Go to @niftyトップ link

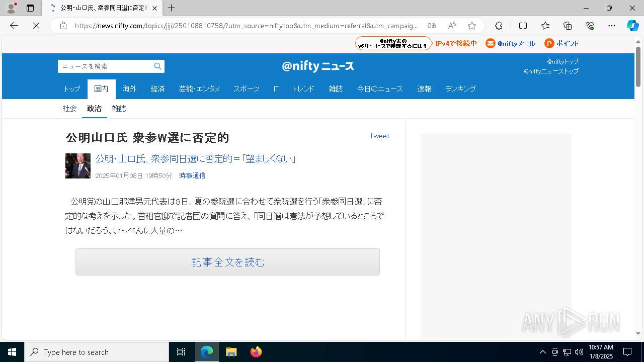562,61
